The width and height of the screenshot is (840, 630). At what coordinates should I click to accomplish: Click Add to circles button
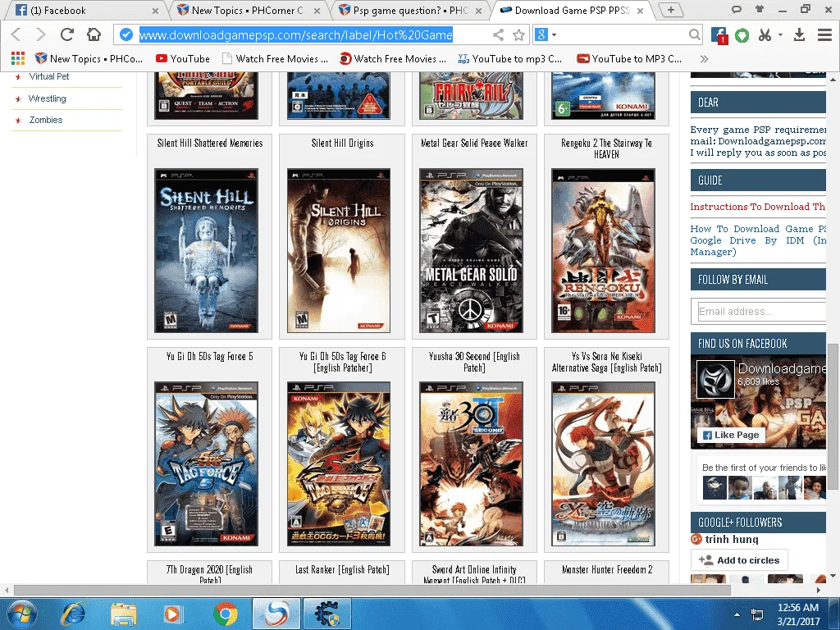tap(739, 560)
